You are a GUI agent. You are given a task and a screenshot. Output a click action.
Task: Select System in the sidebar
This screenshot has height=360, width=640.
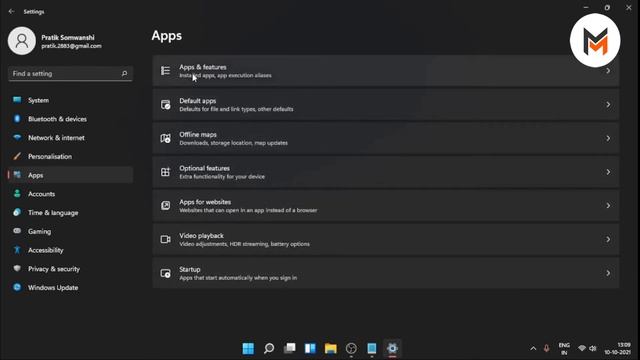[x=70, y=100]
